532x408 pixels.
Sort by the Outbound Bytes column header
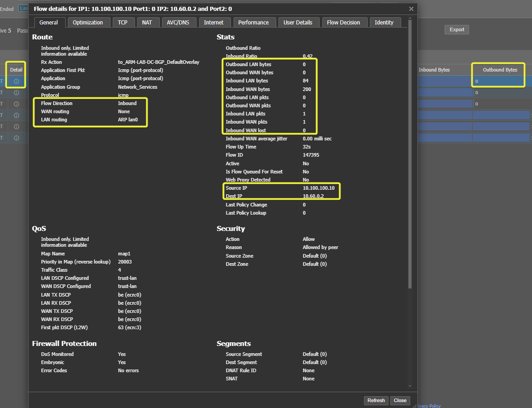pyautogui.click(x=500, y=70)
